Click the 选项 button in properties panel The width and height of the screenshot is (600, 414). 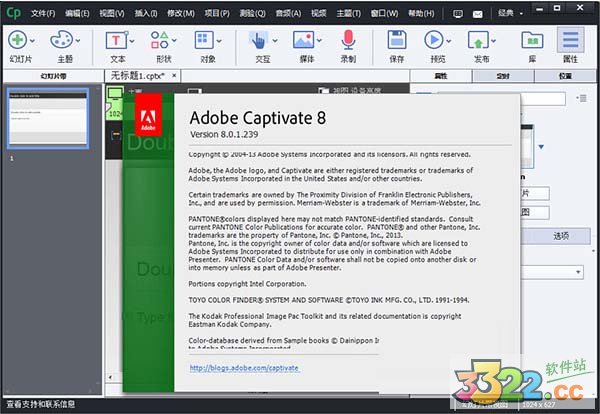click(560, 236)
